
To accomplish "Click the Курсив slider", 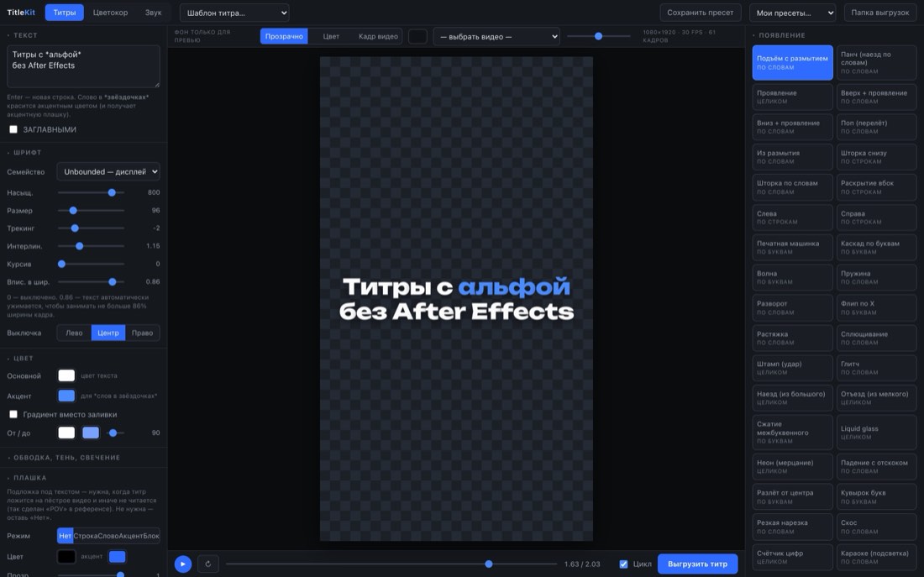I will click(91, 264).
